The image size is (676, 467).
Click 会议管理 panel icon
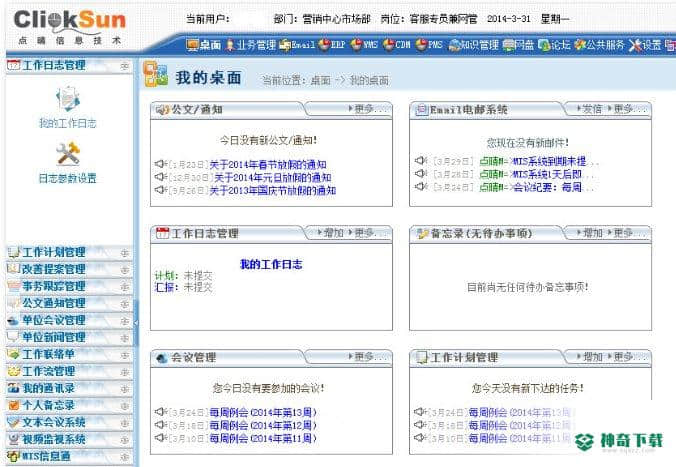(162, 357)
